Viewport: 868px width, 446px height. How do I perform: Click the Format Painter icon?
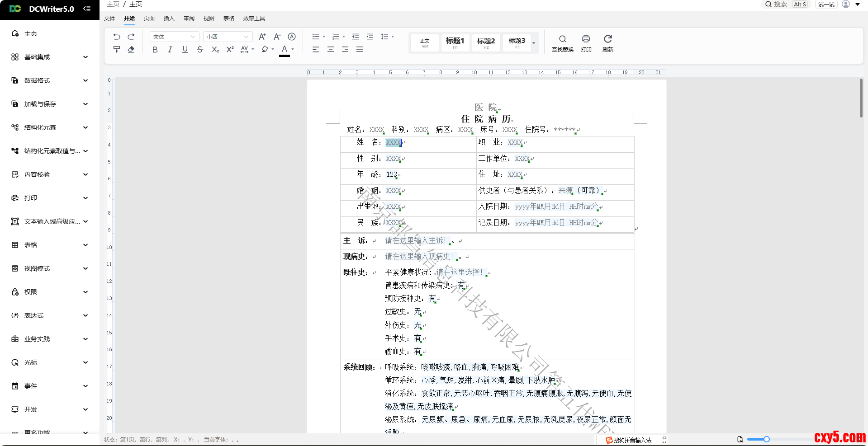117,49
